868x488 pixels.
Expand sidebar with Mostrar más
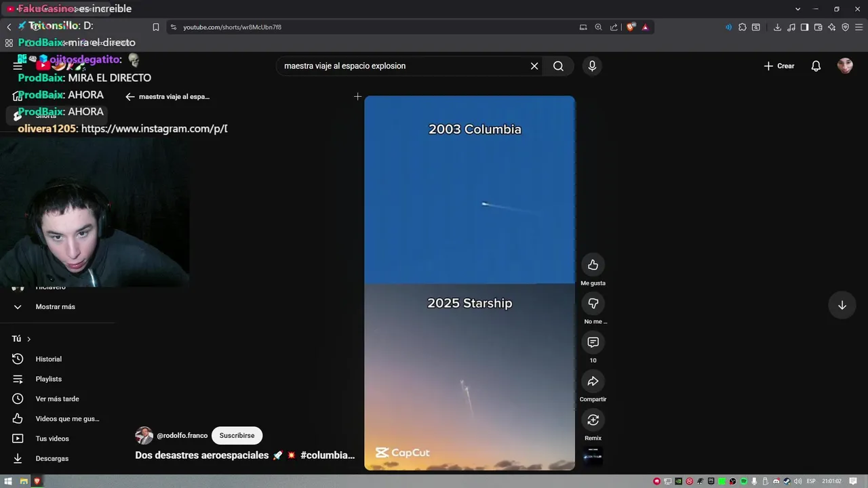coord(55,307)
